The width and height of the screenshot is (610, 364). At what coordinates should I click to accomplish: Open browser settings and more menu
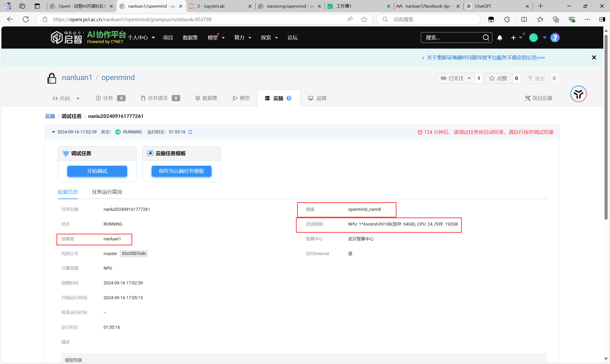[x=587, y=19]
